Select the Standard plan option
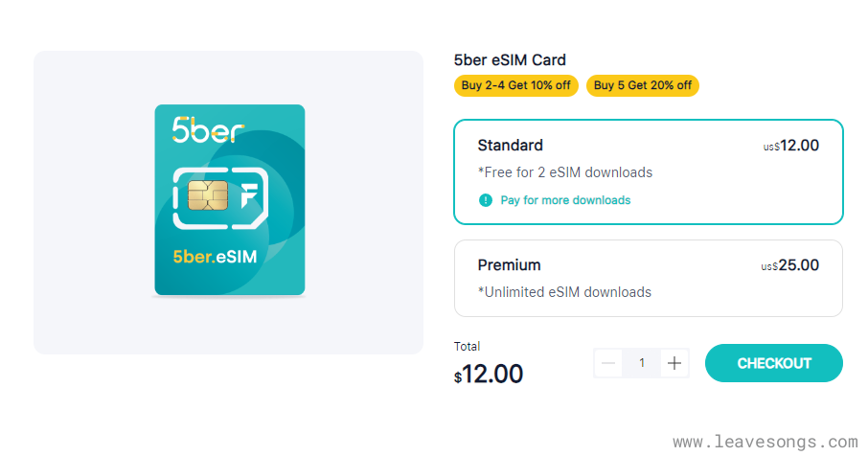 648,171
